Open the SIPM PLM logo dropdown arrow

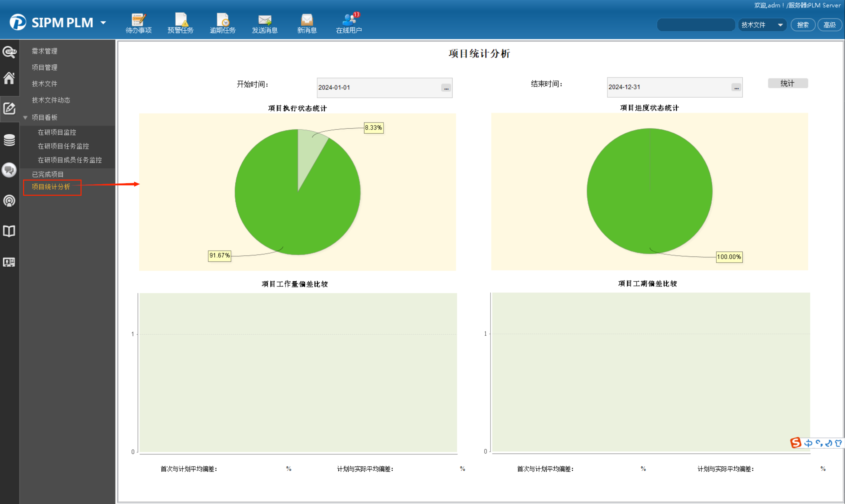(103, 23)
